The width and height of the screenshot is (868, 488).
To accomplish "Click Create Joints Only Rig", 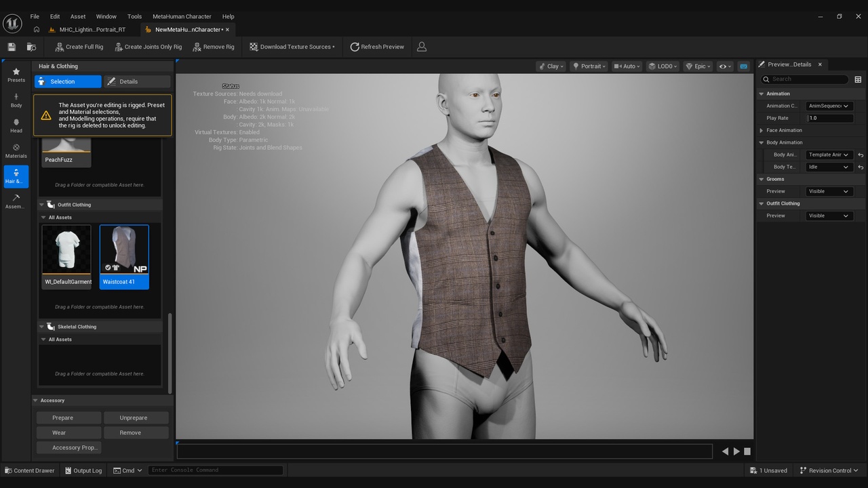I will pos(148,47).
